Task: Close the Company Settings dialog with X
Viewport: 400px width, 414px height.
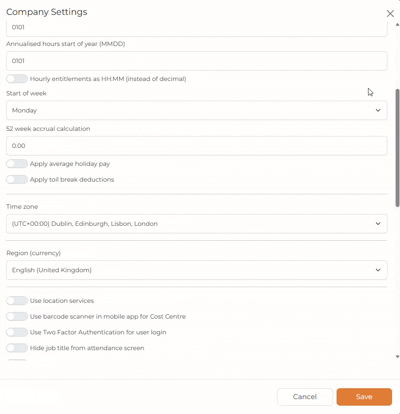Action: click(390, 13)
